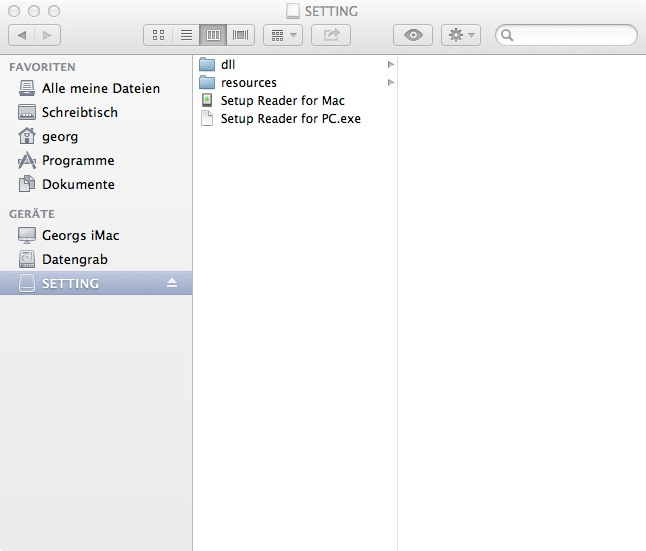Click the house icon next to georg

pyautogui.click(x=27, y=136)
